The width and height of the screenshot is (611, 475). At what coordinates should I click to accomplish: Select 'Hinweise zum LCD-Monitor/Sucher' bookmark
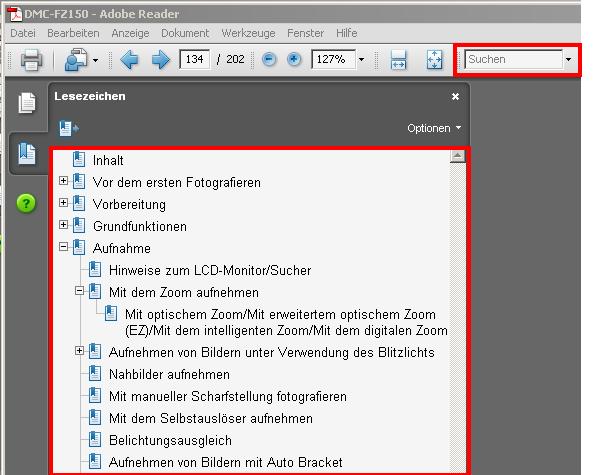tap(210, 270)
